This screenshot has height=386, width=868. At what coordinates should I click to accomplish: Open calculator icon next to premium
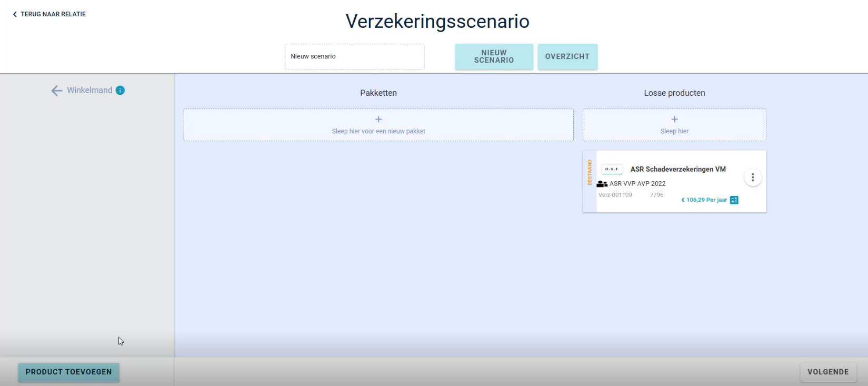tap(734, 200)
